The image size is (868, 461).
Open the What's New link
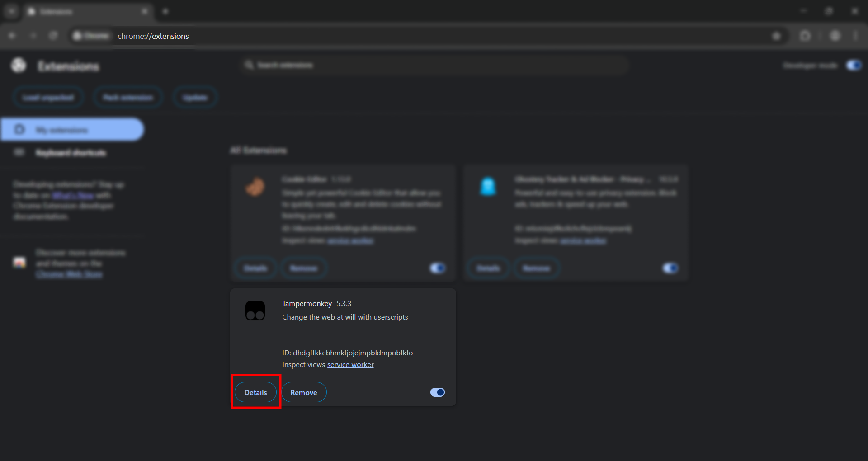73,195
